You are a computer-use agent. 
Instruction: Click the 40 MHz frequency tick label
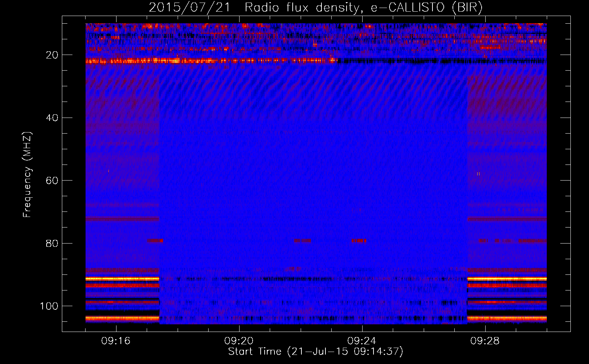click(x=52, y=118)
